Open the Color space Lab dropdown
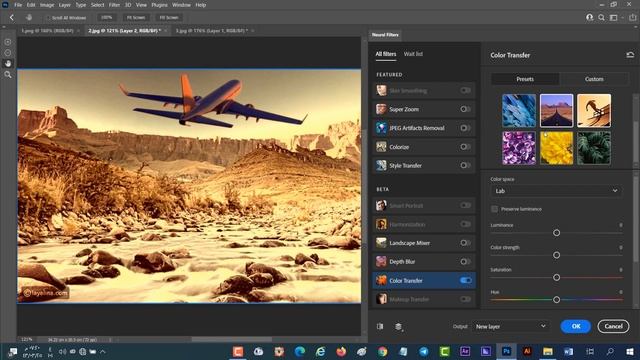This screenshot has width=640, height=360. 556,191
